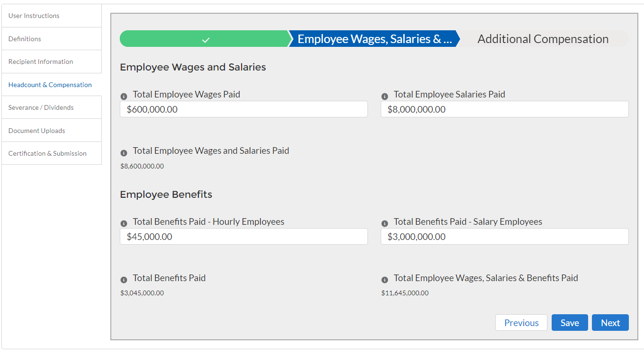Edit the Total Employee Wages Paid field
Screen dimensions: 644x354
(243, 109)
